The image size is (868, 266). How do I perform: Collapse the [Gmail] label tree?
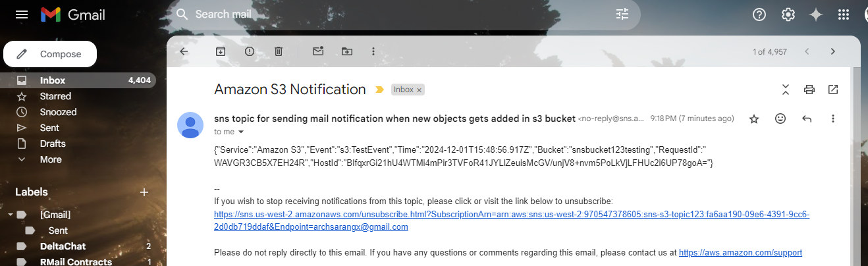click(10, 215)
